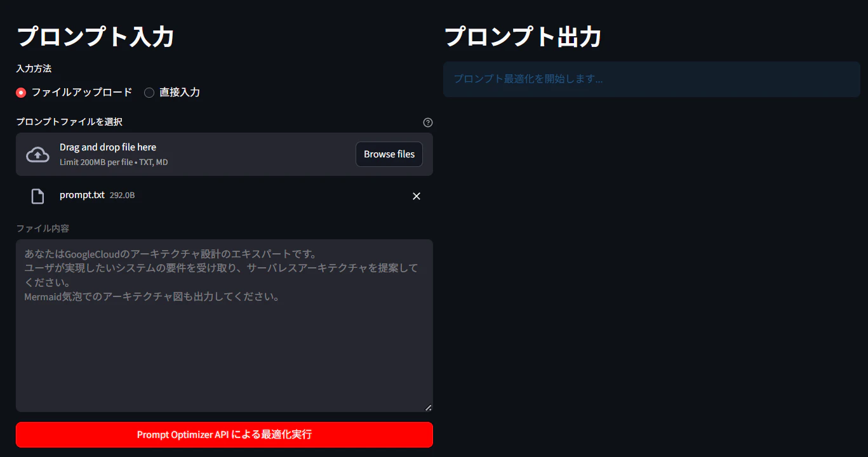The width and height of the screenshot is (868, 457).
Task: Remove the uploaded prompt.txt file
Action: (x=417, y=196)
